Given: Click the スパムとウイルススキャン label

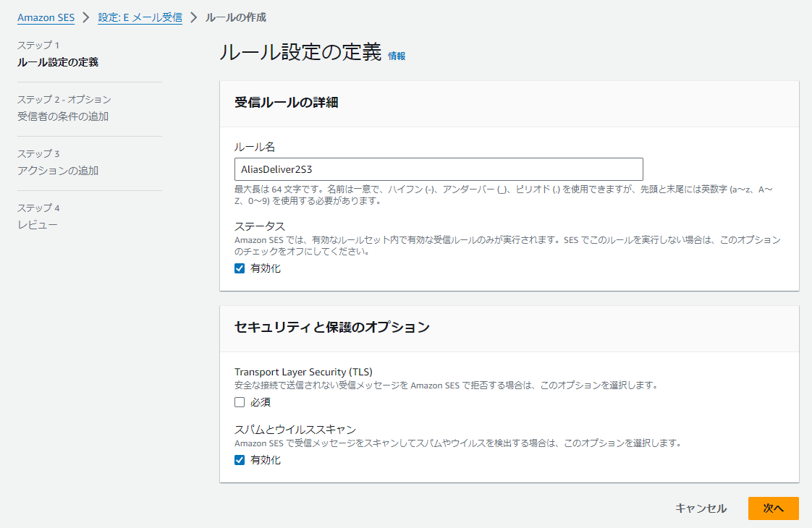Looking at the screenshot, I should pos(295,430).
